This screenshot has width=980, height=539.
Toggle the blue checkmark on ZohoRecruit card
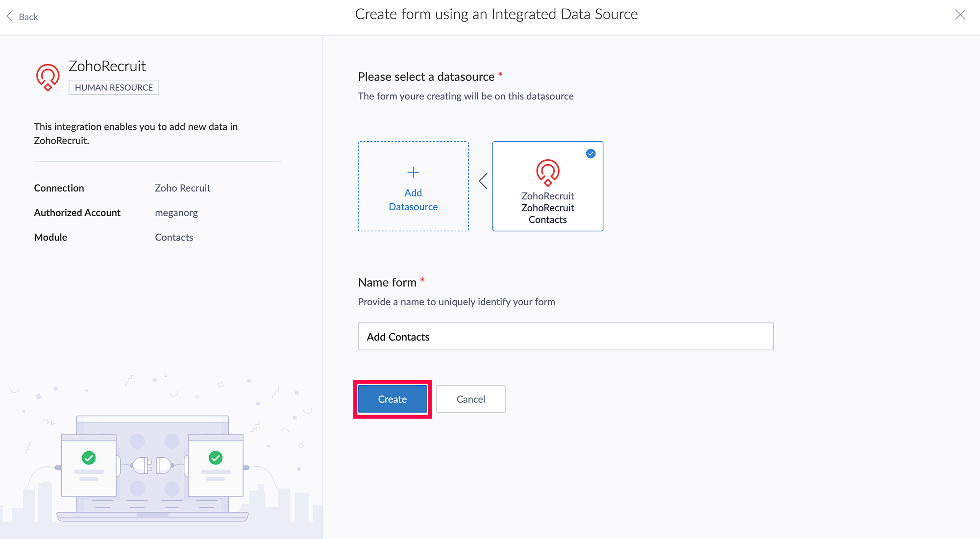click(590, 154)
